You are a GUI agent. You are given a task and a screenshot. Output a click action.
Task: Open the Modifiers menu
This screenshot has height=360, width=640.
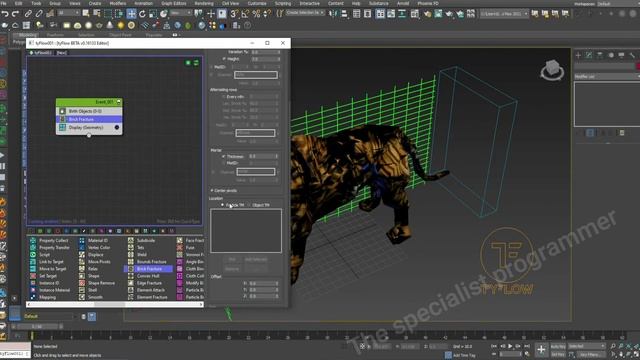118,3
